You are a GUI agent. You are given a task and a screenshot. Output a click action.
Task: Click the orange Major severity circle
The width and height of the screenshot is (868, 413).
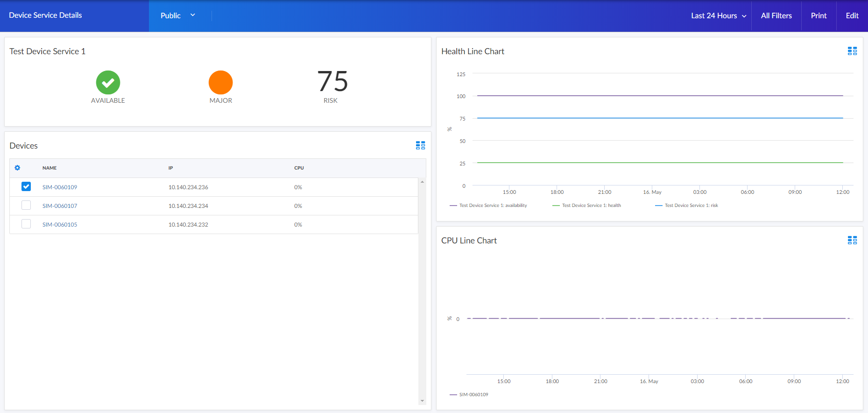pos(220,82)
